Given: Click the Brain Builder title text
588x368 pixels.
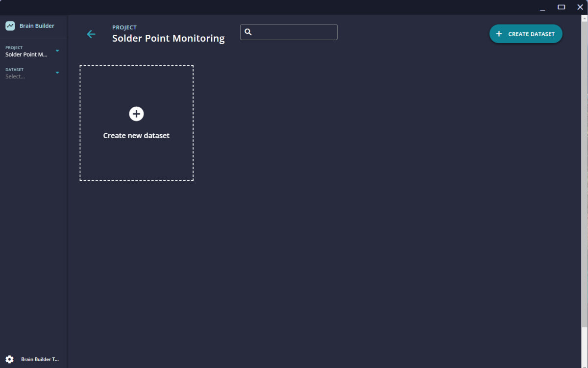Looking at the screenshot, I should point(37,26).
